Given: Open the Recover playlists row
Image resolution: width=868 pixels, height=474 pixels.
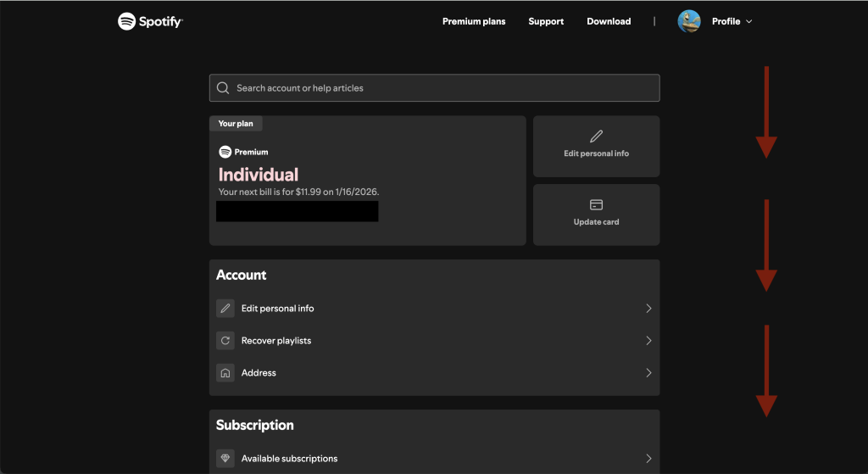Looking at the screenshot, I should (435, 341).
